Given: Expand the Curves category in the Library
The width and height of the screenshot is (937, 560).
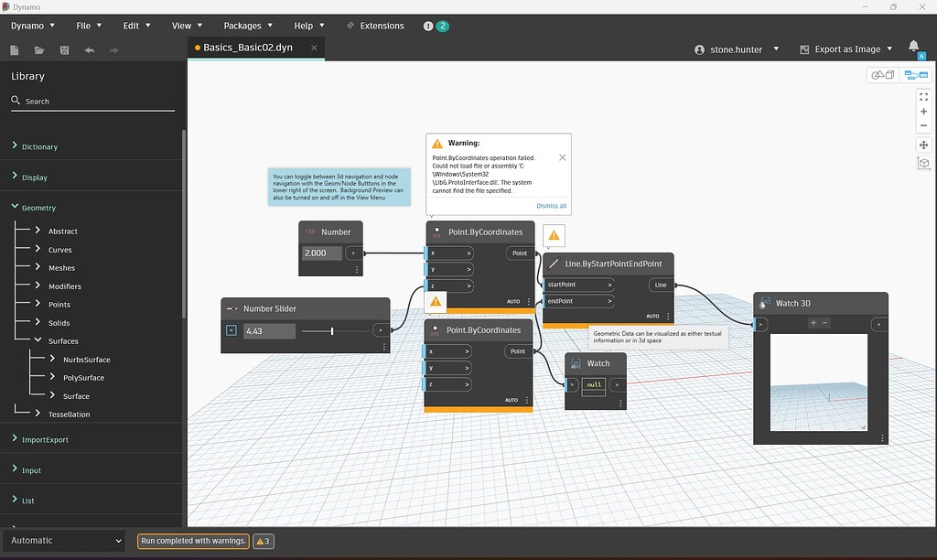Looking at the screenshot, I should click(x=59, y=249).
